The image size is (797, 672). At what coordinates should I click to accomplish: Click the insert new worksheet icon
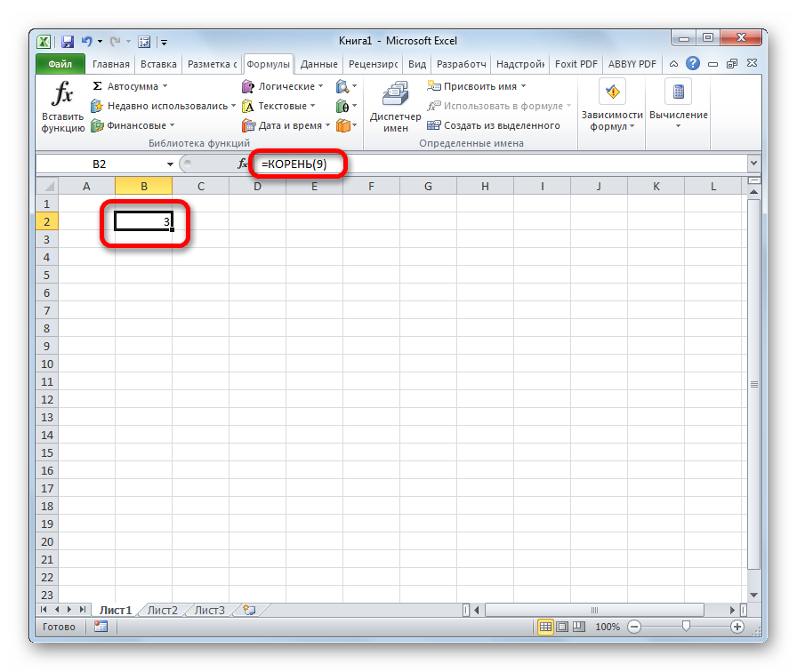click(249, 610)
